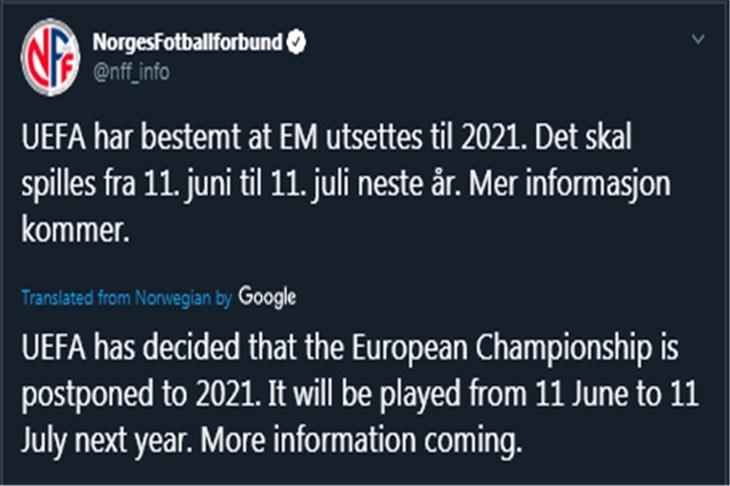
Task: Select the phrase More information coming
Action: (361, 441)
